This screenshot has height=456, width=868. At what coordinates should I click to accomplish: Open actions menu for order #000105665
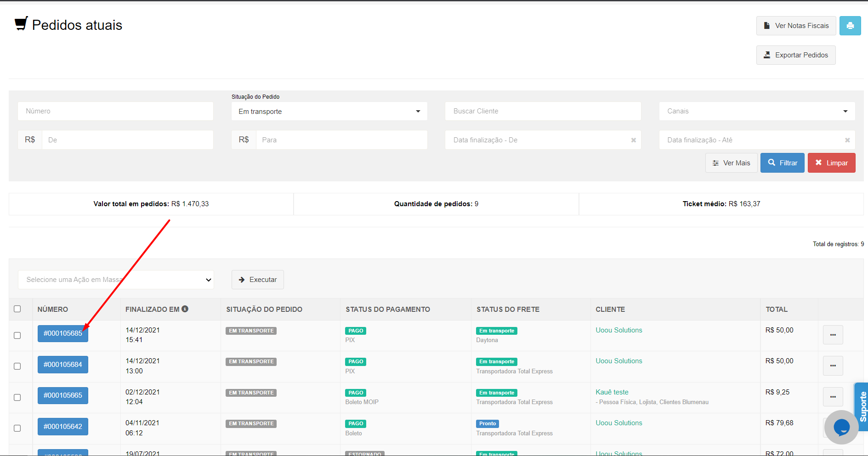(833, 396)
